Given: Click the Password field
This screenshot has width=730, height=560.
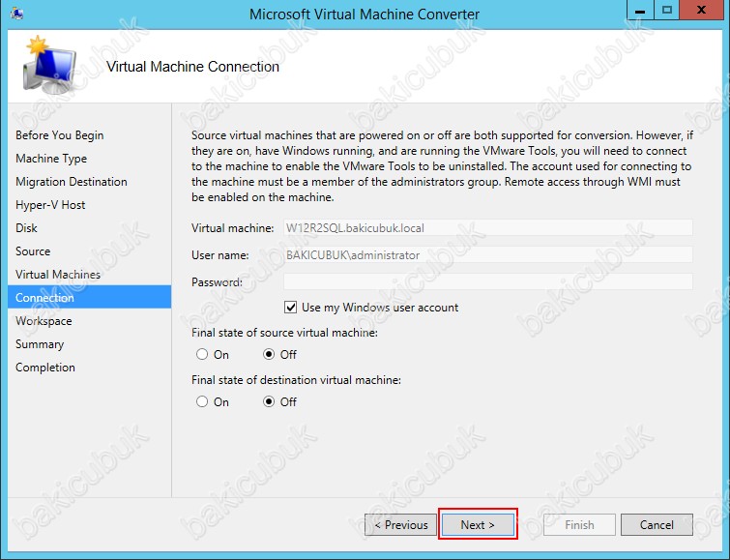Looking at the screenshot, I should click(488, 281).
